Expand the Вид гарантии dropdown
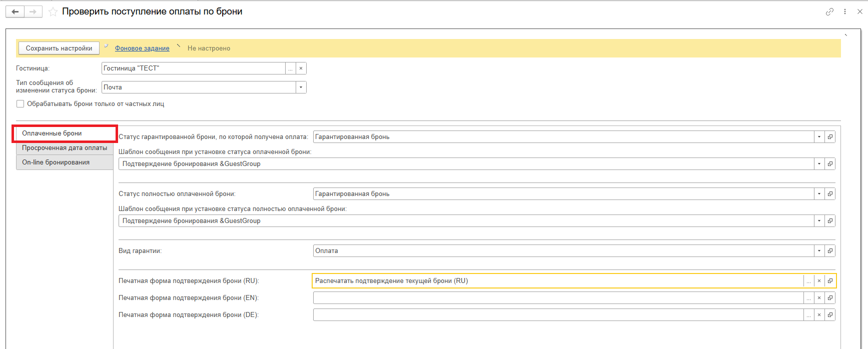The image size is (868, 349). point(819,251)
